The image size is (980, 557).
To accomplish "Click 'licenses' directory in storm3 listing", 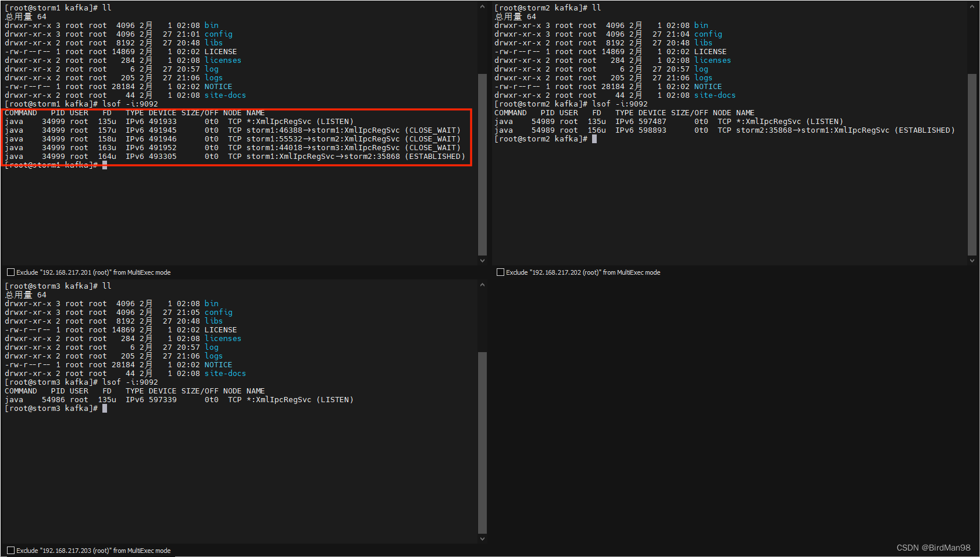I will [223, 339].
